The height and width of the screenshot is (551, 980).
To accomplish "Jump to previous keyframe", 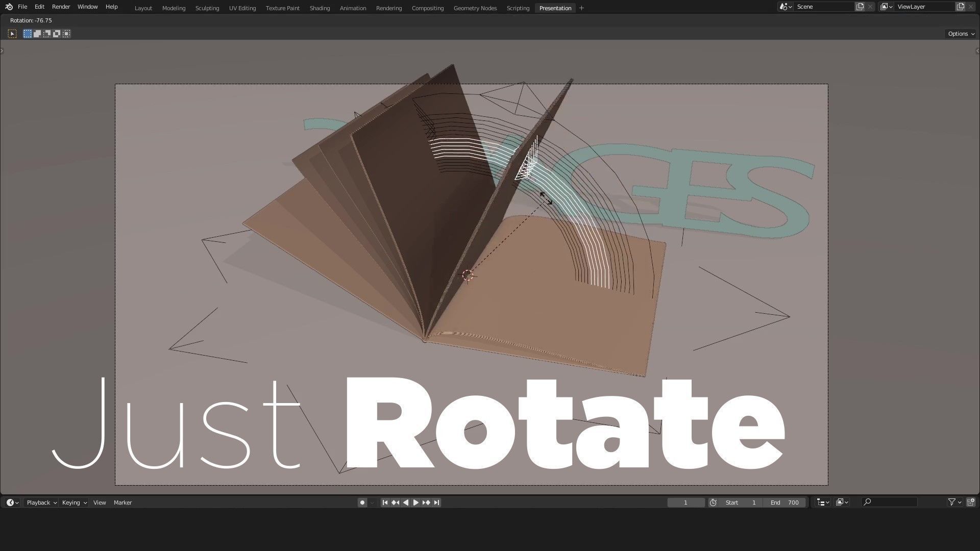I will tap(395, 503).
